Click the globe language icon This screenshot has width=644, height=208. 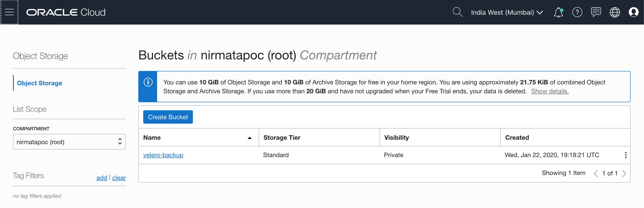pos(615,12)
